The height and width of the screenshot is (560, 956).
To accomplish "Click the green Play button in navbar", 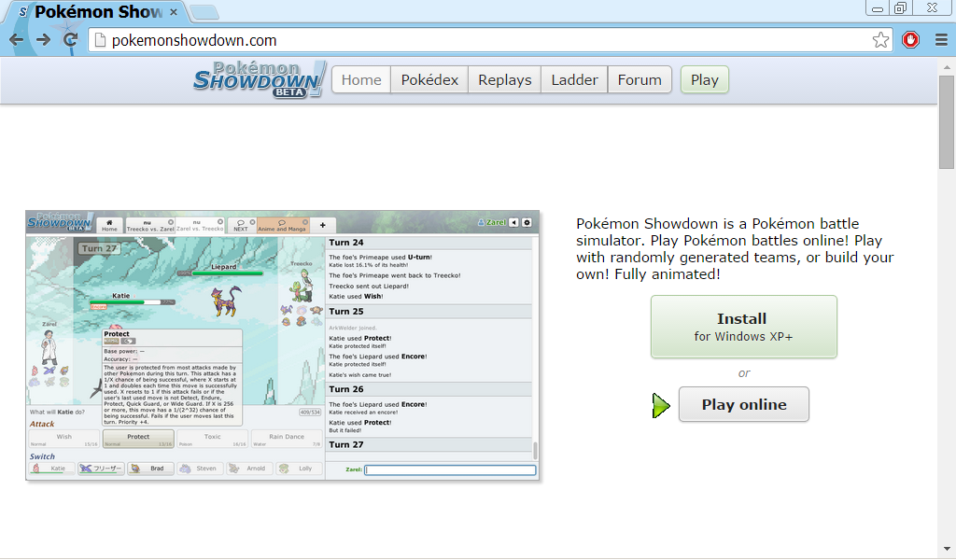I will tap(704, 80).
